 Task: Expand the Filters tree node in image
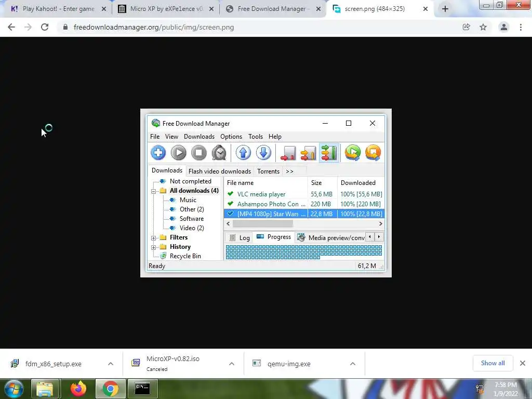154,238
